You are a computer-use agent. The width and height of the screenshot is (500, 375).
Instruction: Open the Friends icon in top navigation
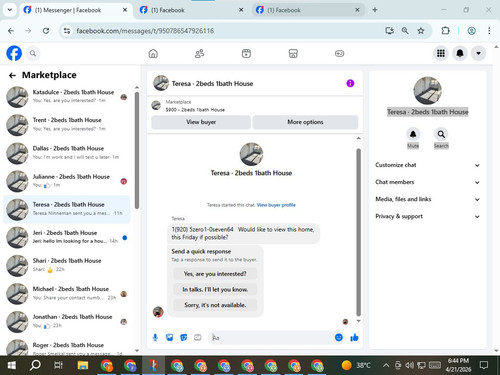coord(199,53)
